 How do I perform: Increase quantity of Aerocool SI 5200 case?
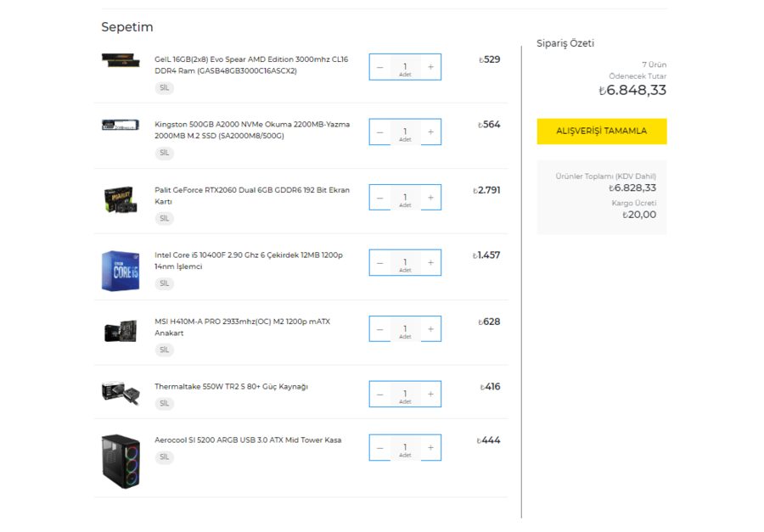pyautogui.click(x=430, y=448)
